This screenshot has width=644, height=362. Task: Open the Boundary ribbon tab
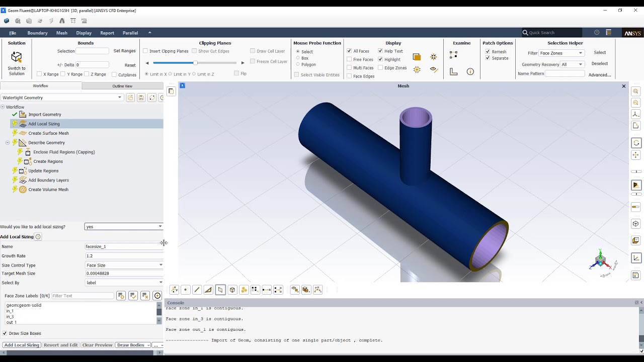(x=37, y=33)
